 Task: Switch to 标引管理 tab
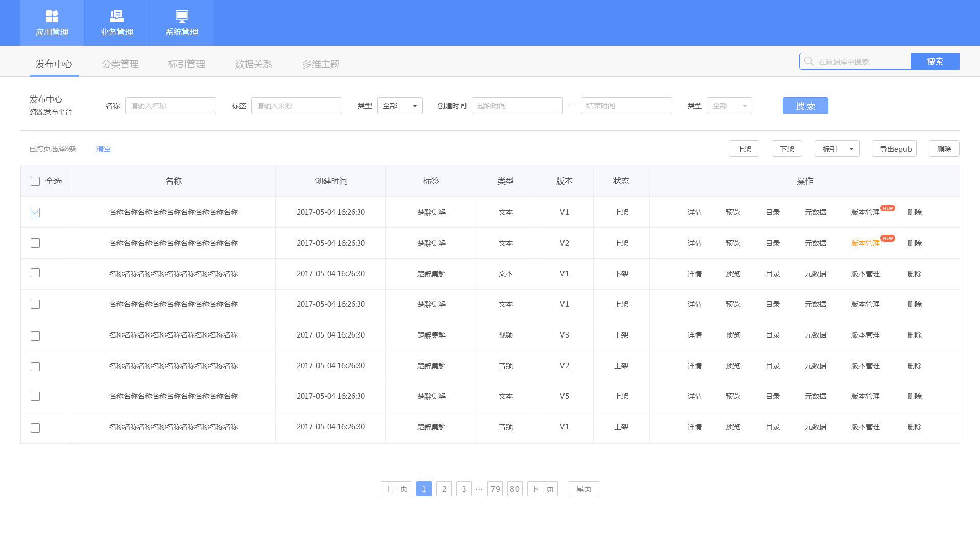pos(187,64)
